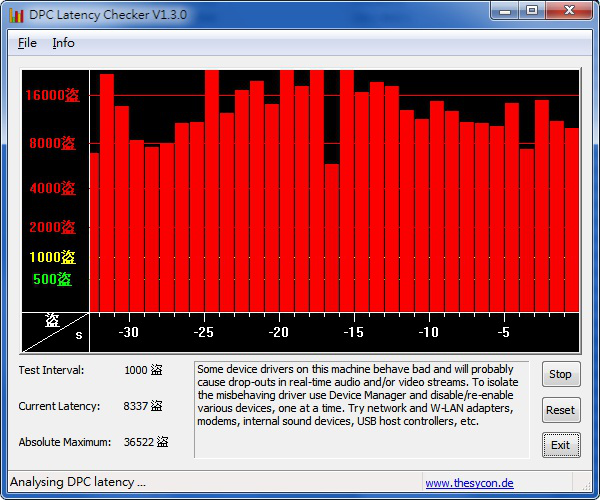Image resolution: width=600 pixels, height=500 pixels.
Task: Open the Info menu
Action: [63, 43]
